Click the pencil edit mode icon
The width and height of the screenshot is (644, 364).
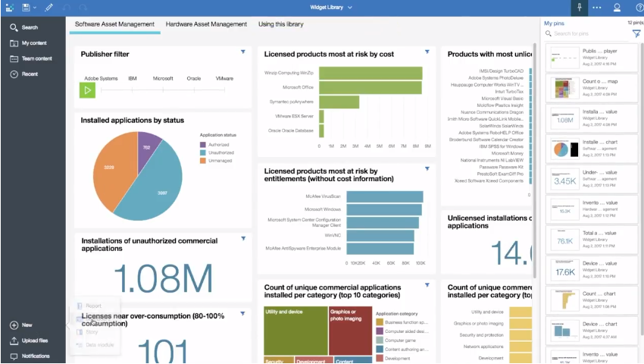49,8
